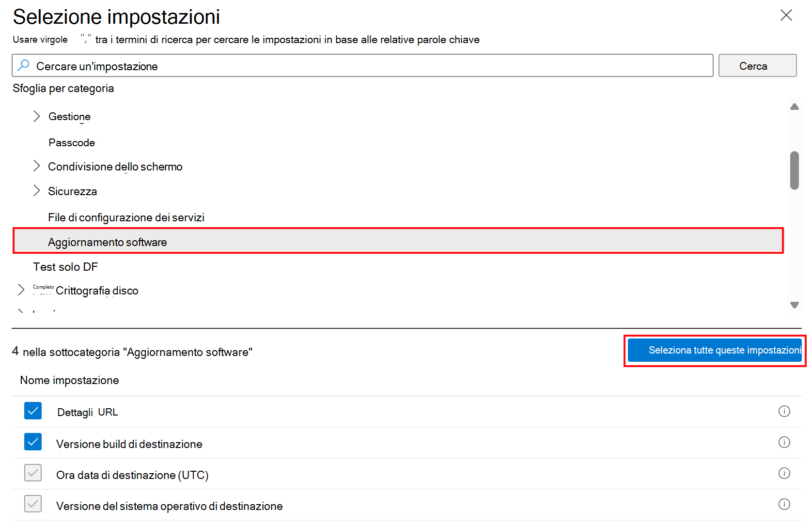Uncheck Versione build di destinazione checkbox
Screen dimensions: 812x524
[33, 442]
